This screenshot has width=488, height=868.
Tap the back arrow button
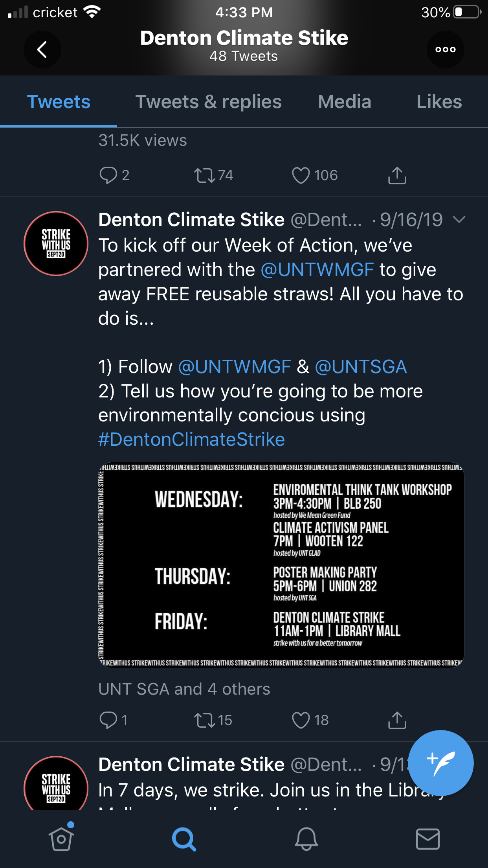[42, 50]
